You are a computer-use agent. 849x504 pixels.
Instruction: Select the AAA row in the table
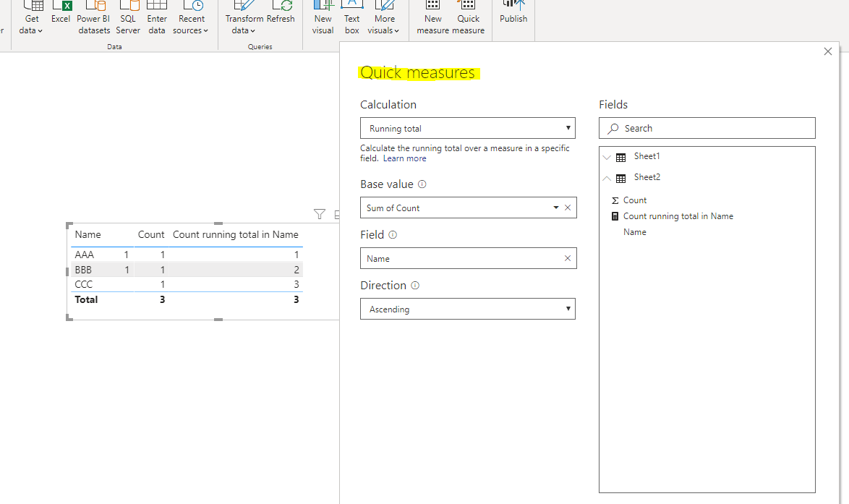[187, 255]
